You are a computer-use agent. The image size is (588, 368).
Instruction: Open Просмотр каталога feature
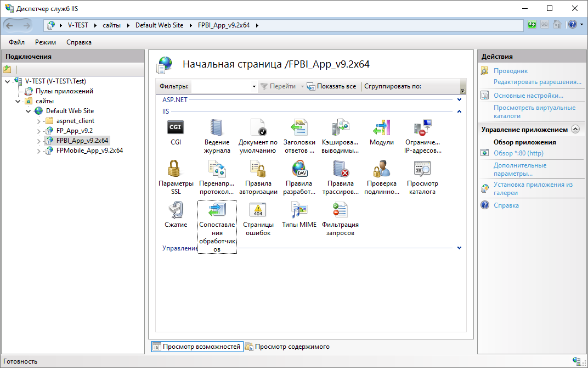point(422,169)
